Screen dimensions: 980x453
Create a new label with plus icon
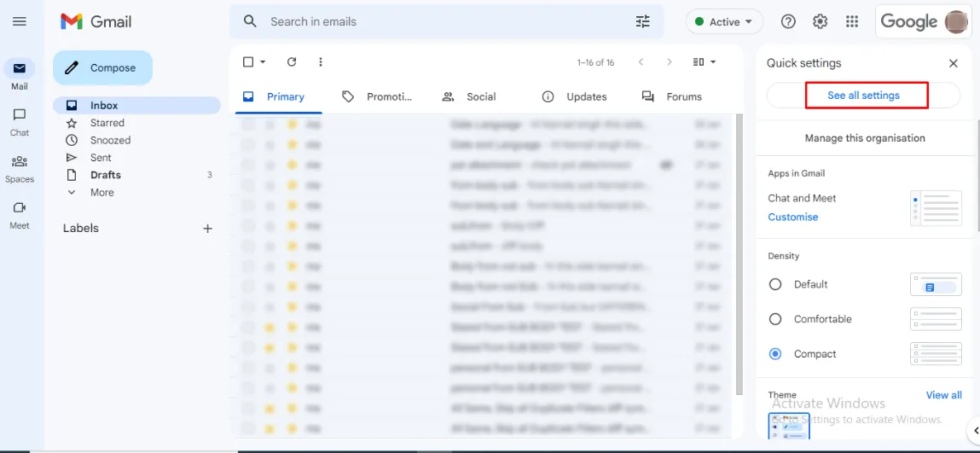coord(207,229)
